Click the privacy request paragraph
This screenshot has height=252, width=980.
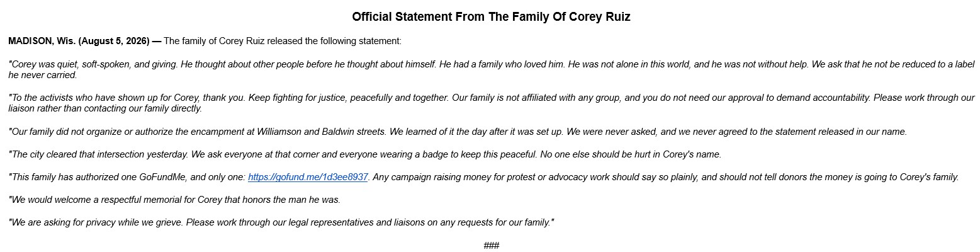281,222
